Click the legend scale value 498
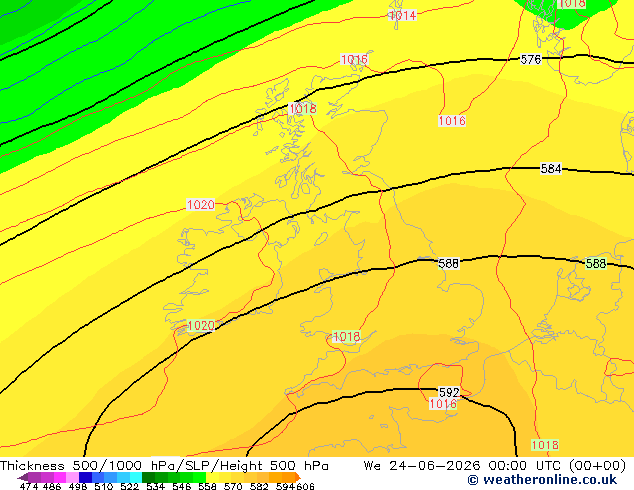Viewport: 634px width, 490px height. point(78,486)
